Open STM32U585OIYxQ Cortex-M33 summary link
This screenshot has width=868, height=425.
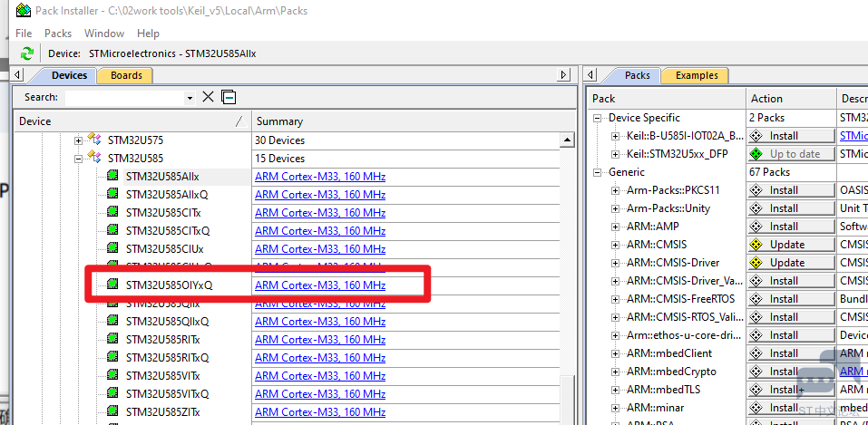pyautogui.click(x=320, y=285)
